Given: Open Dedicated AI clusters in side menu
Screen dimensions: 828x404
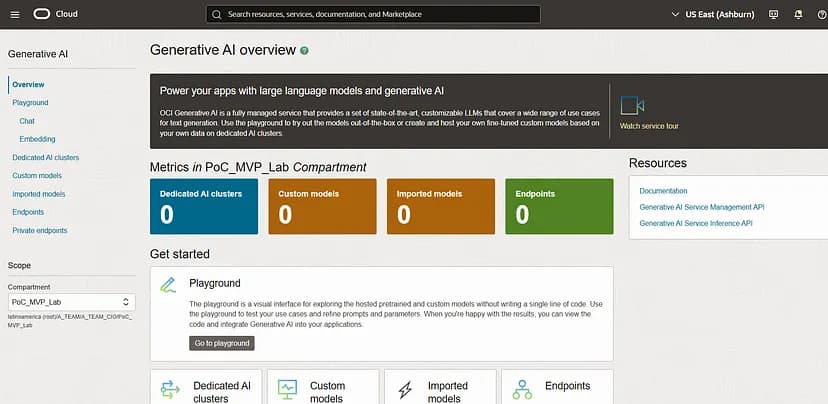Looking at the screenshot, I should coord(46,157).
